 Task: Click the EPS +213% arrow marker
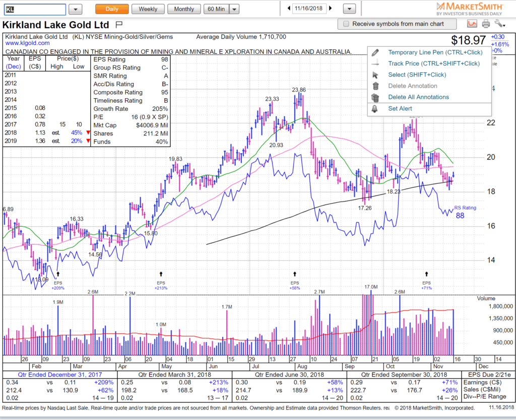(x=161, y=274)
